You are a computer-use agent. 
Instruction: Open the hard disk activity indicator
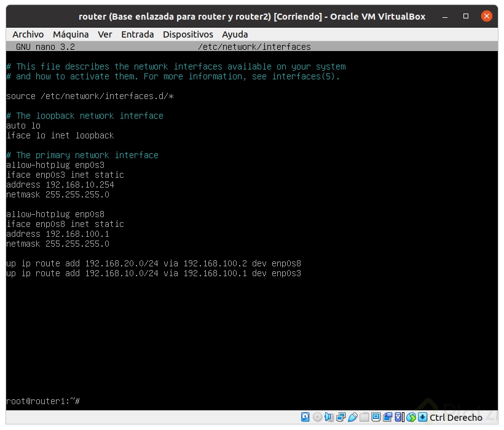point(305,417)
